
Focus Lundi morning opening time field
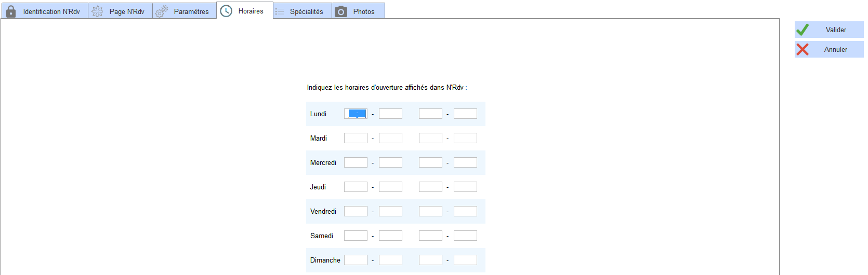pyautogui.click(x=356, y=114)
